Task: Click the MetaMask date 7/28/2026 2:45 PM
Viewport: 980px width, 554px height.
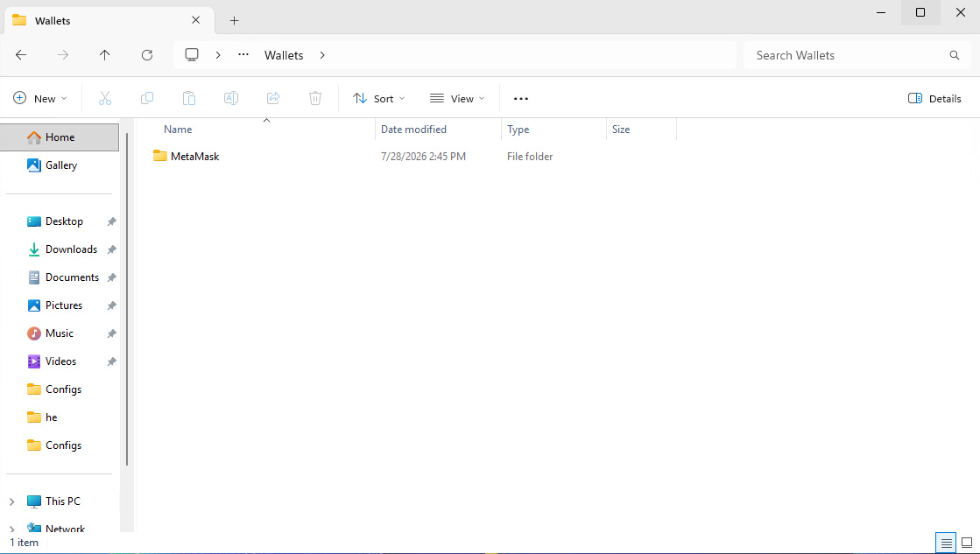Action: (x=423, y=156)
